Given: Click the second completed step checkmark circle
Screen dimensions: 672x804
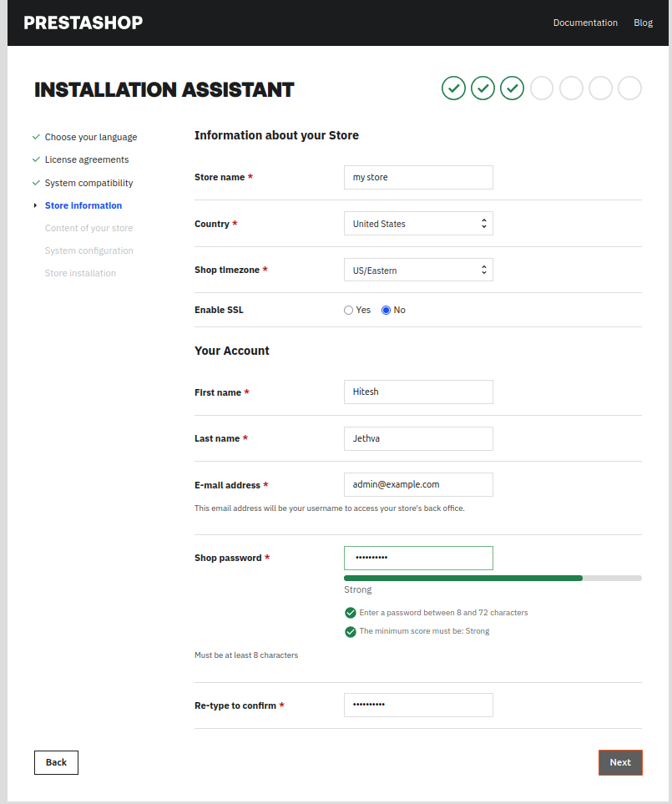Looking at the screenshot, I should coord(483,88).
